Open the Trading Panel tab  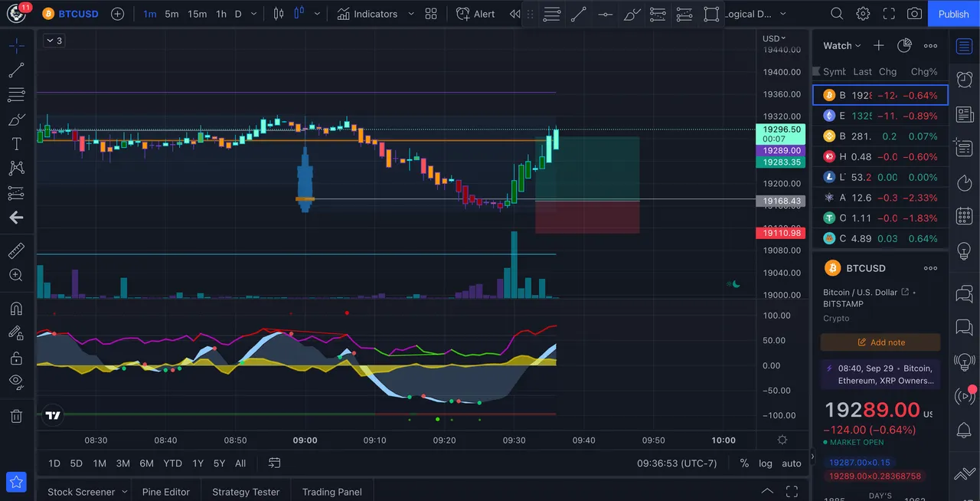[332, 492]
